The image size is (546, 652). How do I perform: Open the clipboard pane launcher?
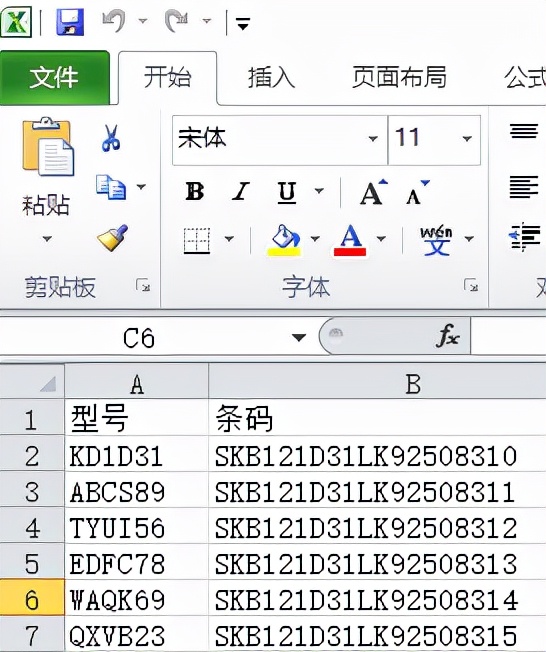click(143, 286)
